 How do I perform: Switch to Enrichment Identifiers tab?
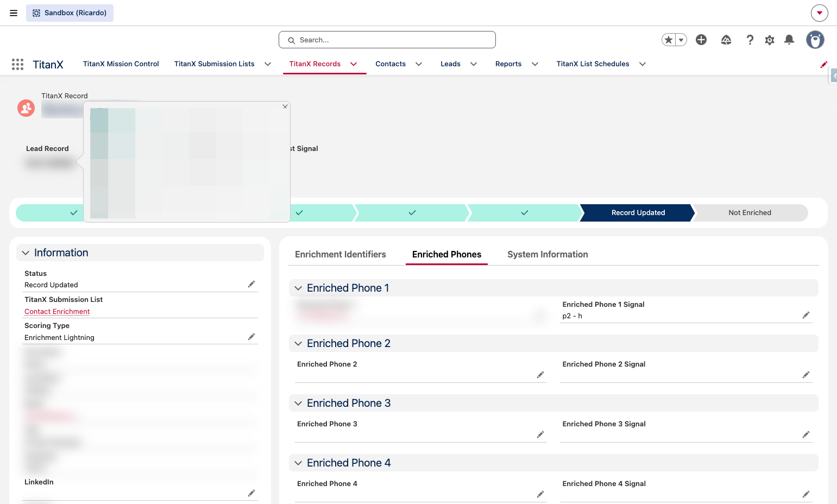tap(341, 254)
